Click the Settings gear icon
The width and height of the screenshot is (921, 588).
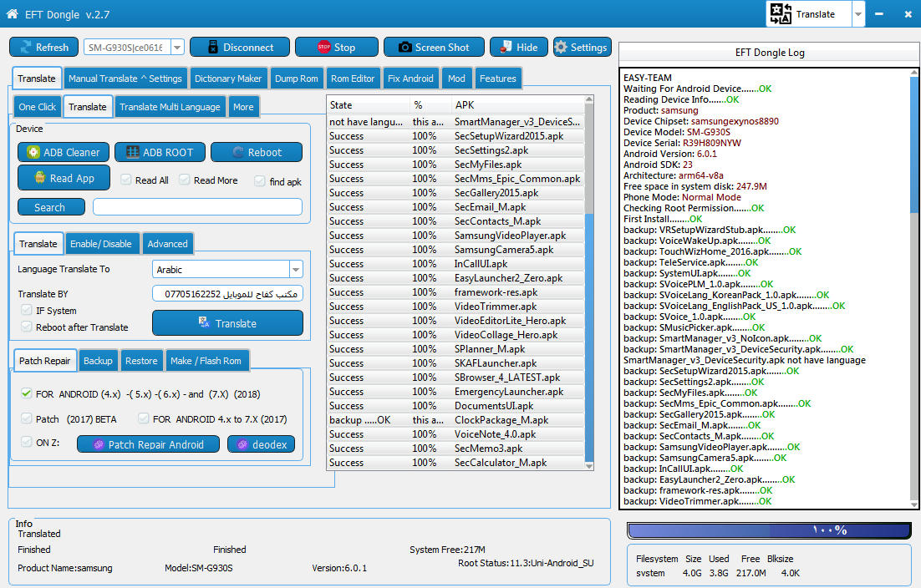point(561,47)
